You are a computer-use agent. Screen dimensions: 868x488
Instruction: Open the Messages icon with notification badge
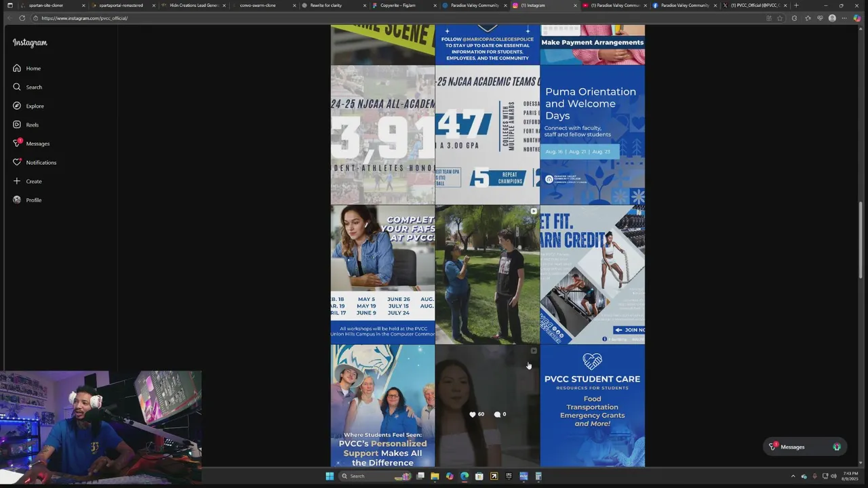point(17,143)
